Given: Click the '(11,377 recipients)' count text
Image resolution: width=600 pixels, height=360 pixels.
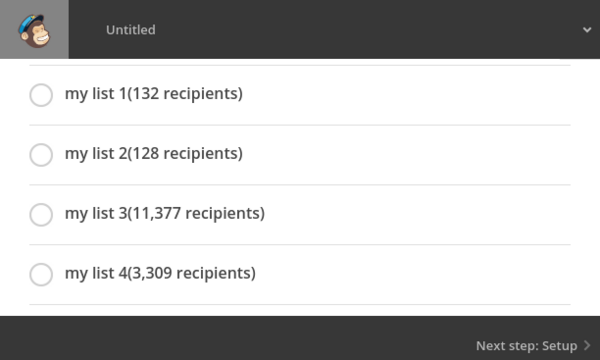Looking at the screenshot, I should (196, 213).
